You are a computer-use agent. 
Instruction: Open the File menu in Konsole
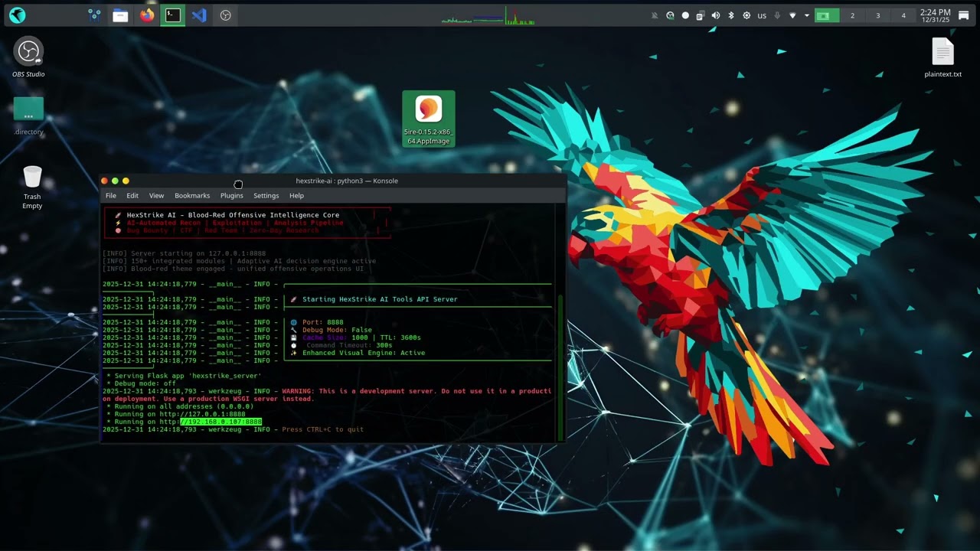[111, 196]
